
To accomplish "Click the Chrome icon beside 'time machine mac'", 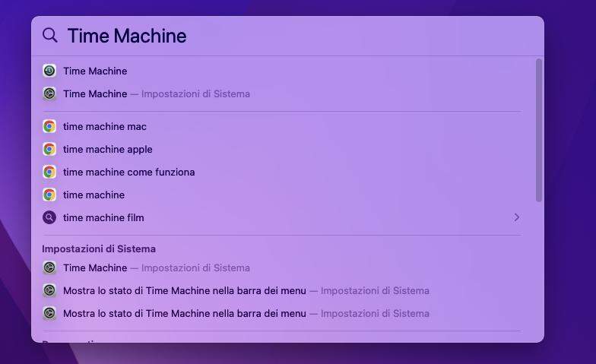I will click(49, 126).
